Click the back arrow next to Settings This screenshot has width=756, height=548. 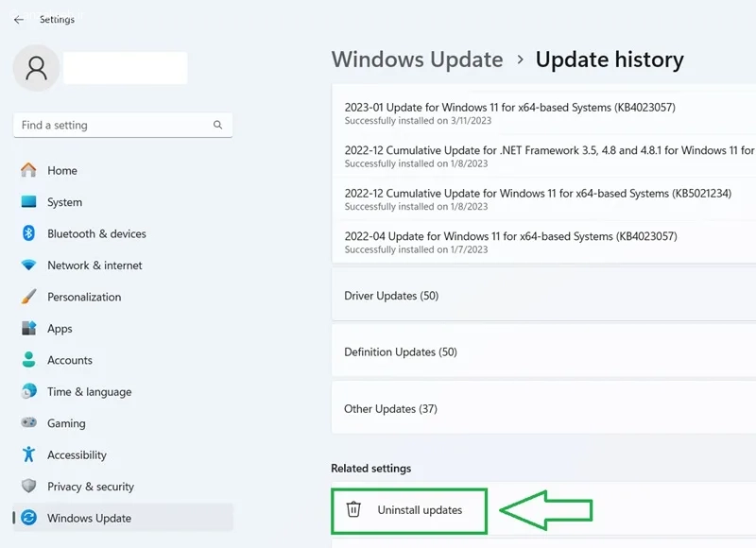point(19,20)
